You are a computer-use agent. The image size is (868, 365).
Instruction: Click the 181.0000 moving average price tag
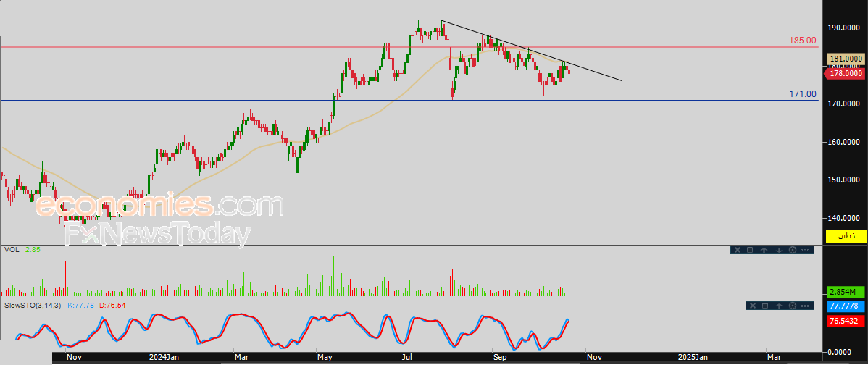coord(846,59)
